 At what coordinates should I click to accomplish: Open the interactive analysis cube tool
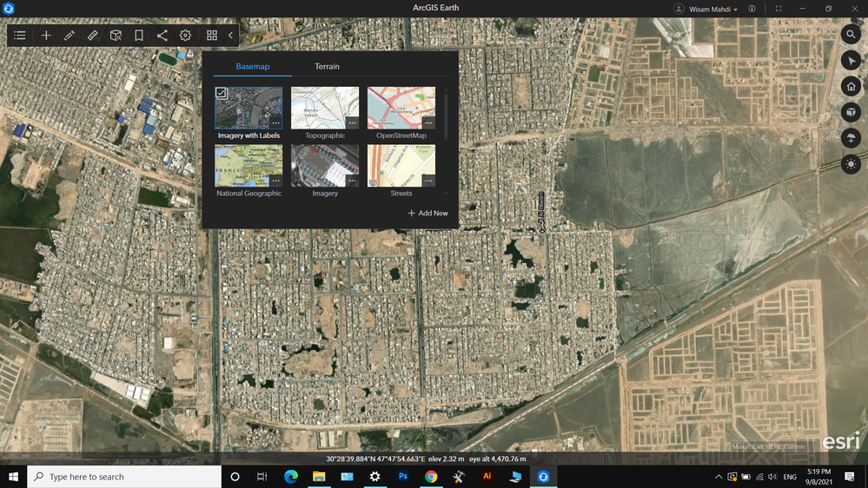coord(116,36)
